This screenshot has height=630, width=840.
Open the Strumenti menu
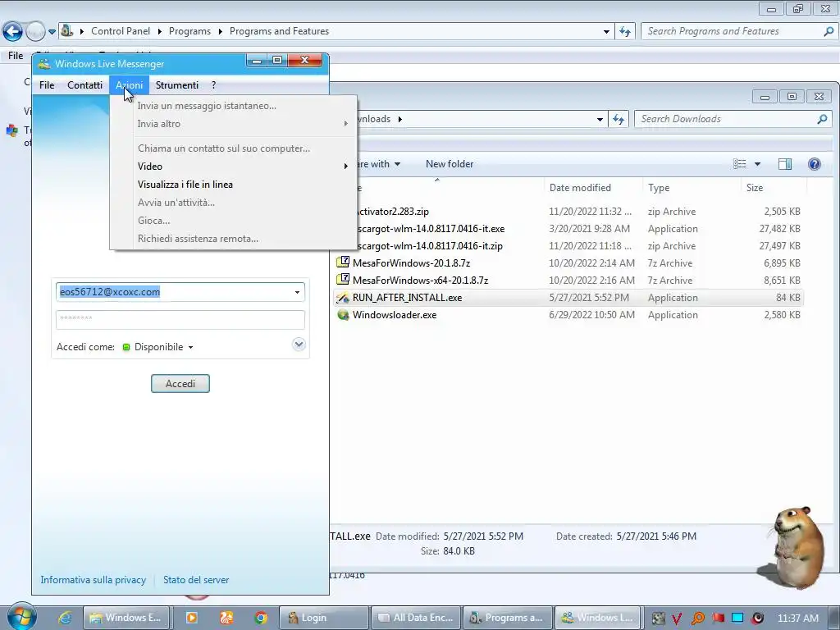click(177, 84)
